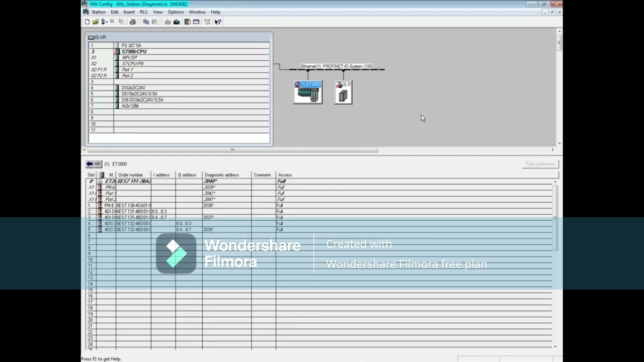This screenshot has height=362, width=644.
Task: Open the Window menu
Action: [x=197, y=12]
